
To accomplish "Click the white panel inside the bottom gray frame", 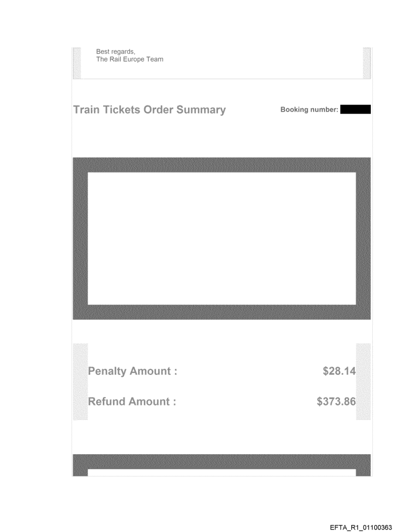I will click(x=221, y=473).
